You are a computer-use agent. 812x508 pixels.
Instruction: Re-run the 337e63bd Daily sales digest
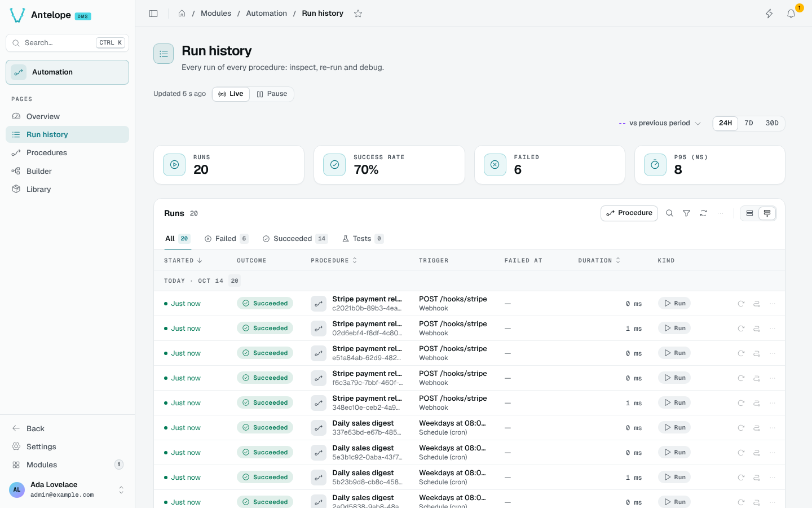tap(741, 428)
